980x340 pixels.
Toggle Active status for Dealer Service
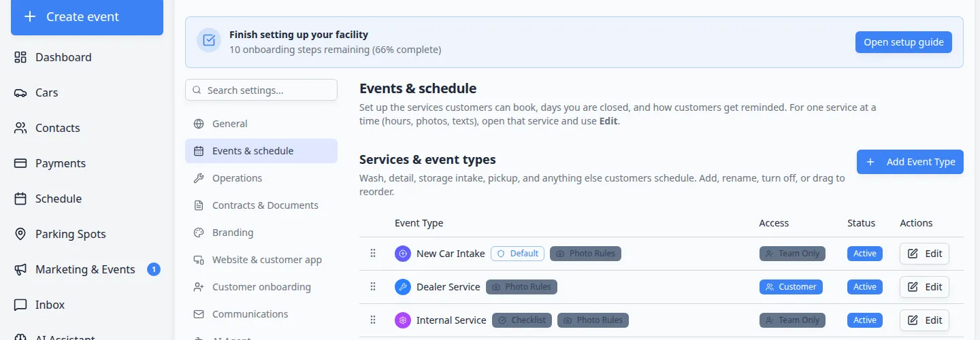coord(865,286)
